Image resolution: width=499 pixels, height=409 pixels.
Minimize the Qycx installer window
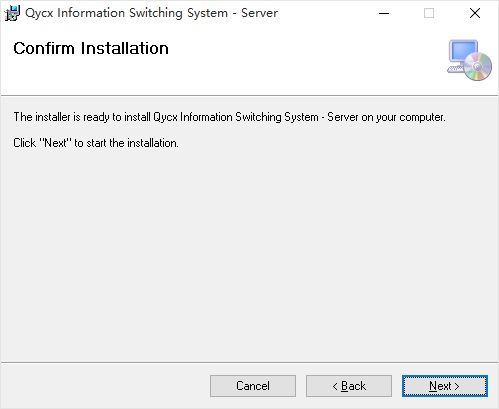pos(384,13)
